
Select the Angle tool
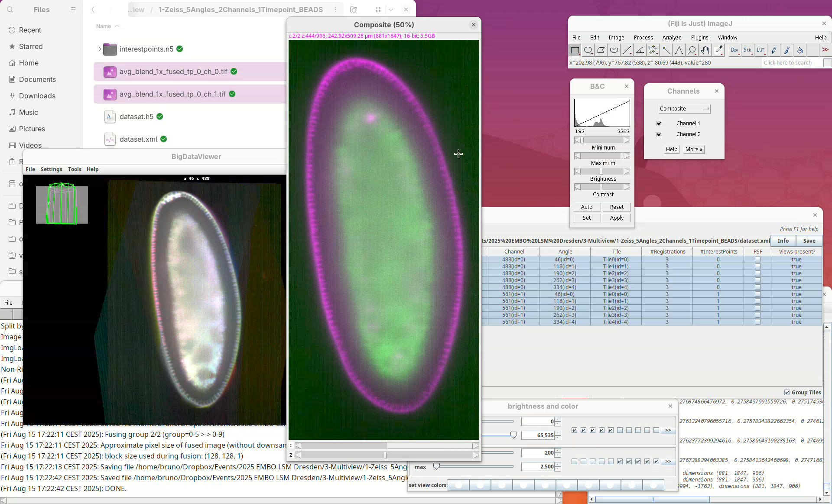coord(640,50)
